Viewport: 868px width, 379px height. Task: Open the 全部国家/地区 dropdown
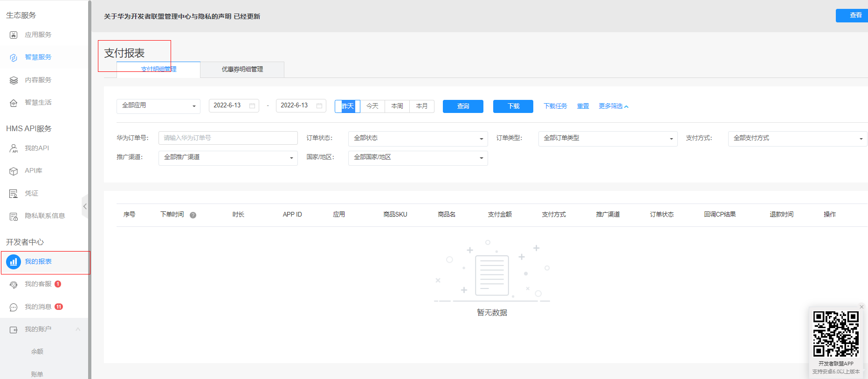pos(418,158)
